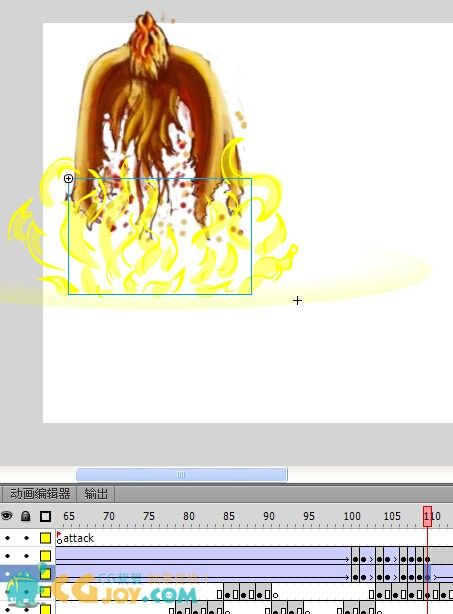Jump to frame 95 on the ruler
This screenshot has height=614, width=453.
[309, 516]
